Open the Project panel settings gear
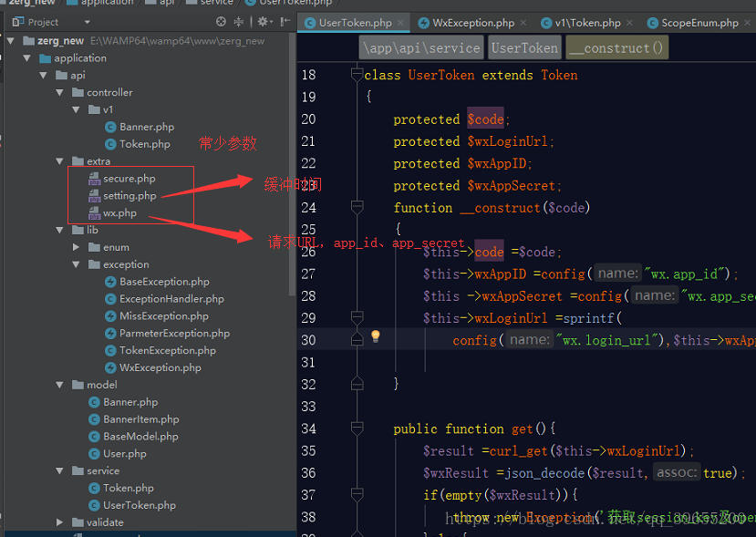The height and width of the screenshot is (537, 756). click(263, 21)
